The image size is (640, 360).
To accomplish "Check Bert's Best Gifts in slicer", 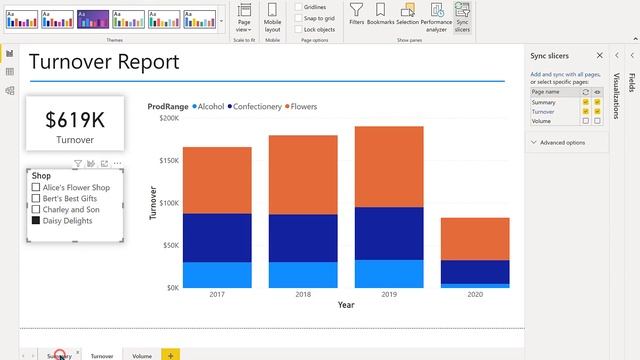I will coord(36,198).
